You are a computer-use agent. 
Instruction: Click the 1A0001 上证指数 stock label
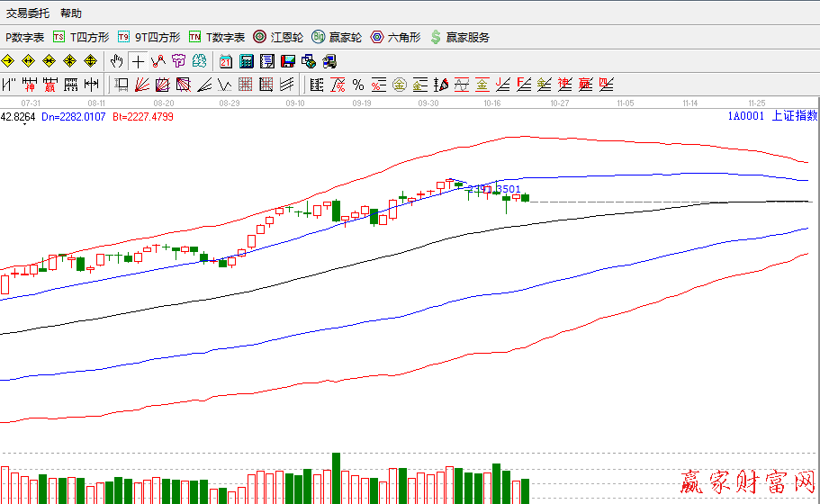point(772,116)
